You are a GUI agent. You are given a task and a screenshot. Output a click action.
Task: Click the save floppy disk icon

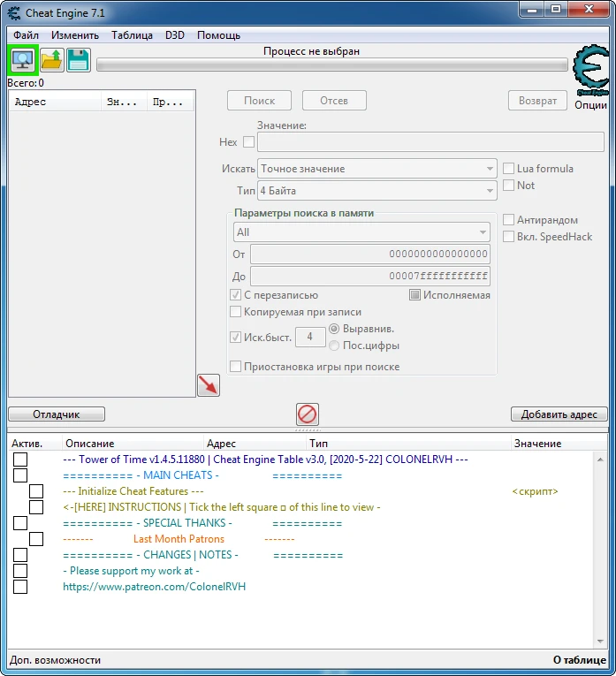79,60
